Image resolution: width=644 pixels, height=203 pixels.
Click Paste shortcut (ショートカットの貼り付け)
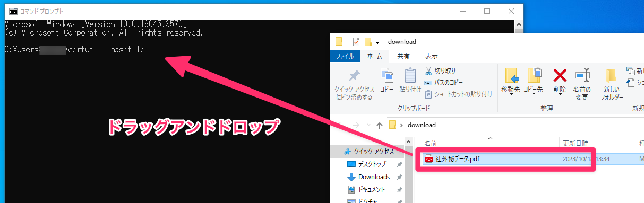(459, 94)
